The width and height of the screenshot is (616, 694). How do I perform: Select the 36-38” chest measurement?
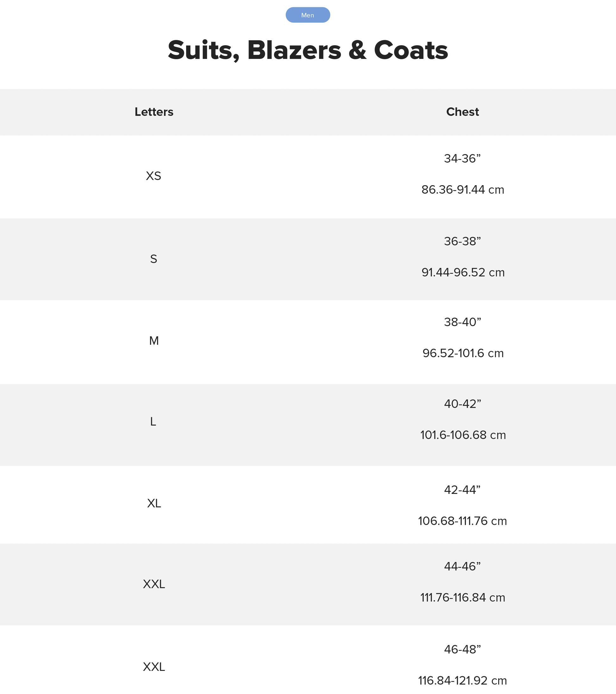pos(462,241)
